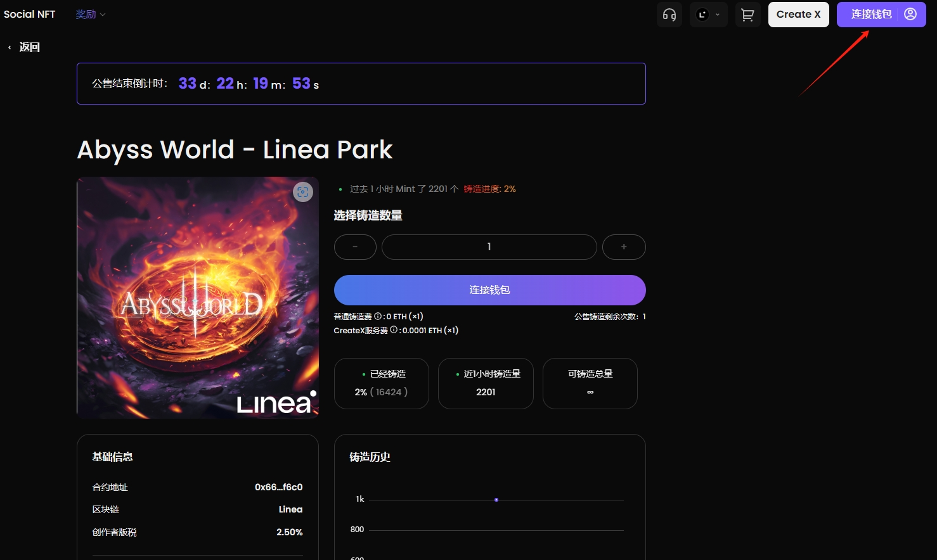Click contract address 0x66...f6c0
Viewport: 937px width, 560px height.
278,487
